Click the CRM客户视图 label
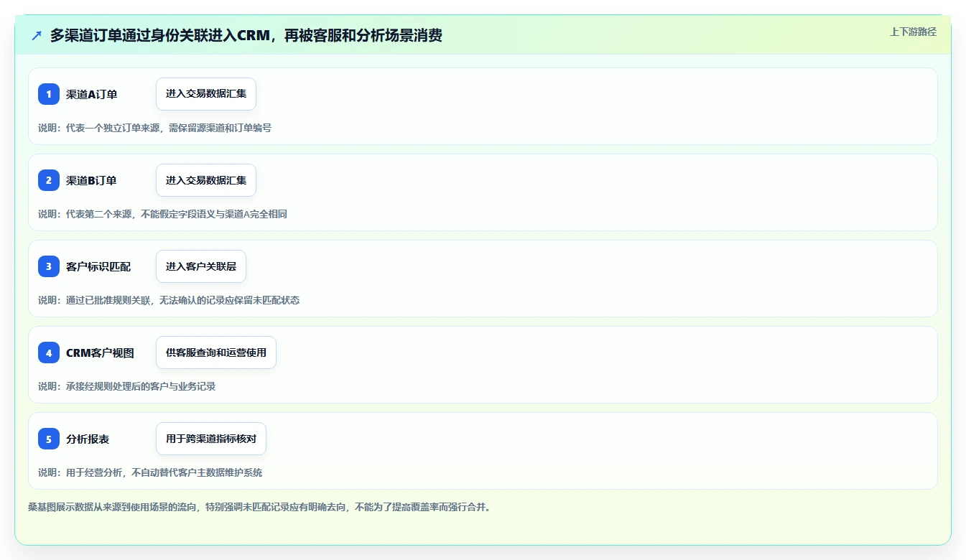Screen dimensions: 966x560 click(100, 353)
